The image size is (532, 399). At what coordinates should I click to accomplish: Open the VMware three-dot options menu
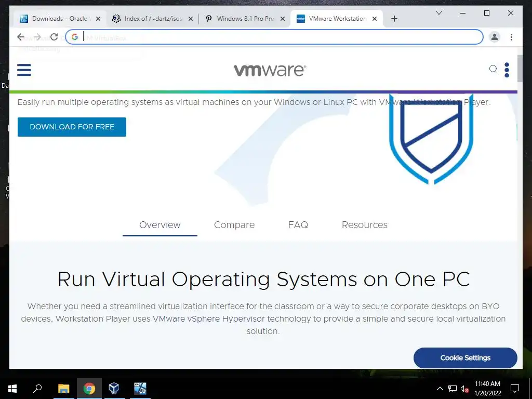point(507,70)
